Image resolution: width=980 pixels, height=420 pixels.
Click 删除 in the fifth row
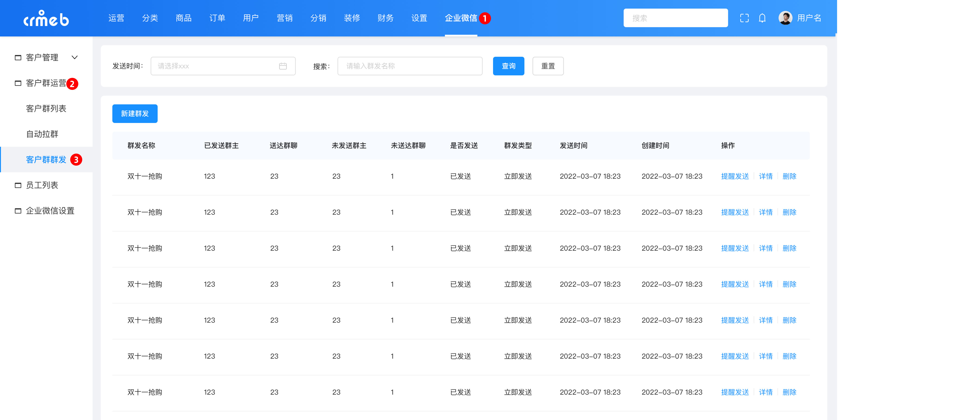coord(789,320)
